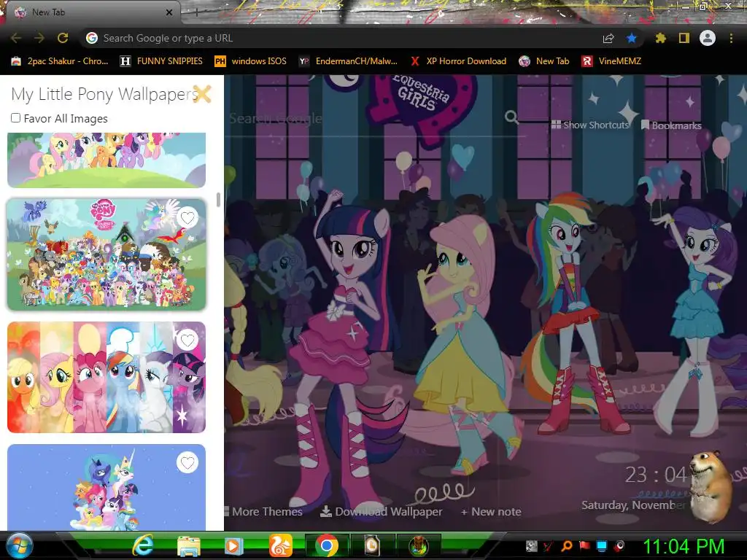The width and height of the screenshot is (747, 560).
Task: Reload the page with the refresh icon
Action: click(63, 38)
